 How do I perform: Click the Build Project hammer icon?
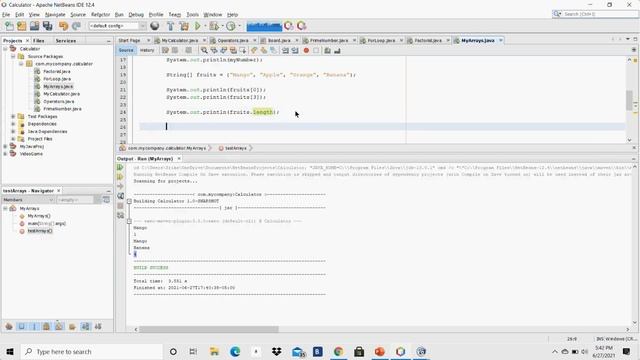point(171,26)
